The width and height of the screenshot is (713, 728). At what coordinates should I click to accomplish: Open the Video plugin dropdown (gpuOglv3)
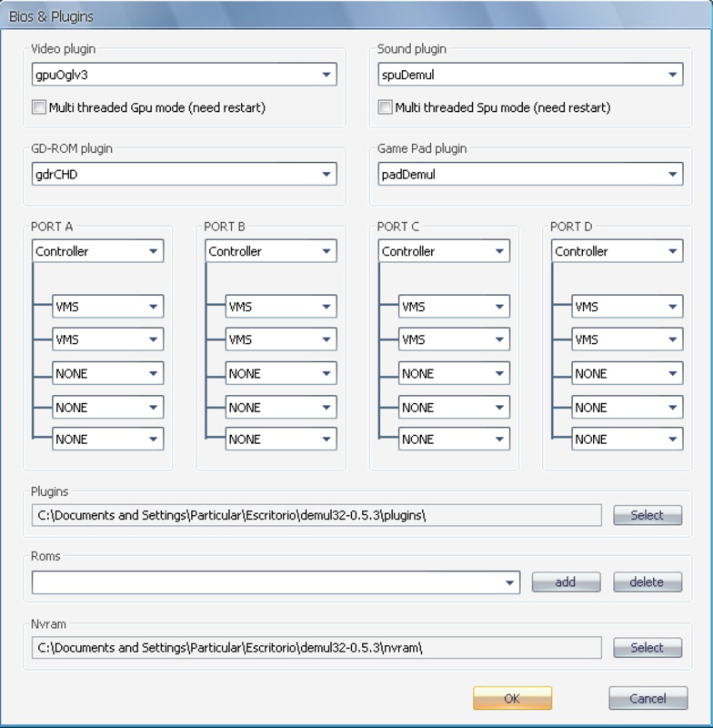pos(185,75)
